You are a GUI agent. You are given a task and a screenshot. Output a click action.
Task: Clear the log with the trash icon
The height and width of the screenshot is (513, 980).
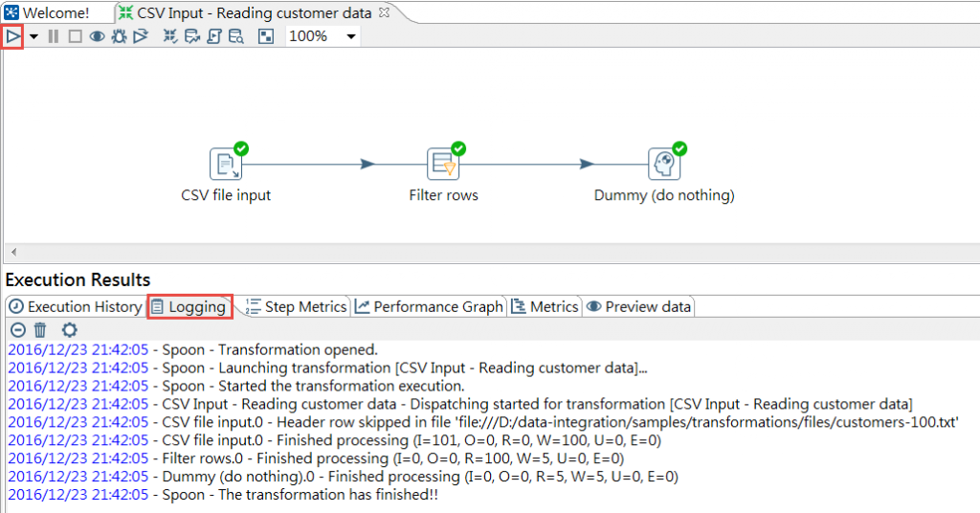click(x=40, y=330)
